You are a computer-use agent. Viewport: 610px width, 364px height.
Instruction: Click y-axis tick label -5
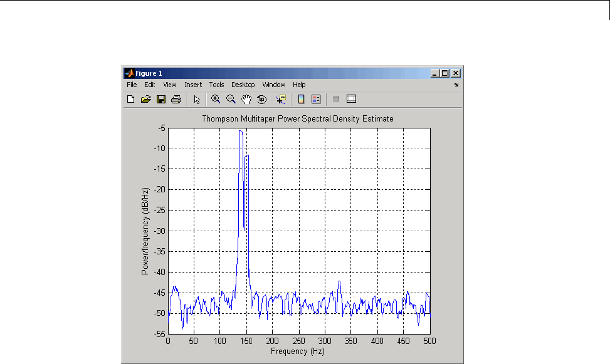162,128
